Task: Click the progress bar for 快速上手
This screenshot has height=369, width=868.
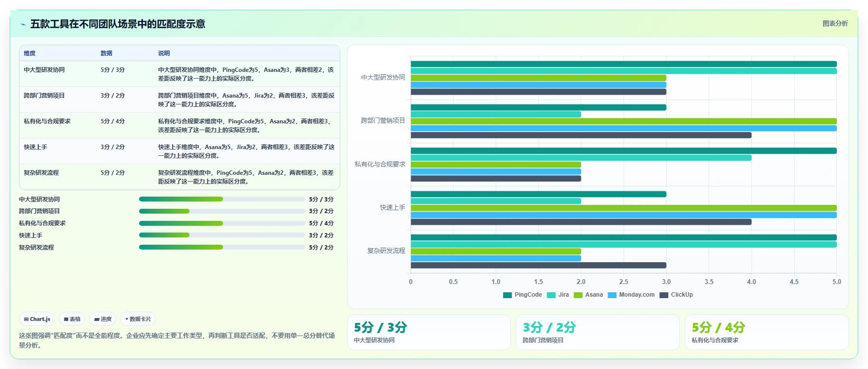Action: (x=222, y=235)
